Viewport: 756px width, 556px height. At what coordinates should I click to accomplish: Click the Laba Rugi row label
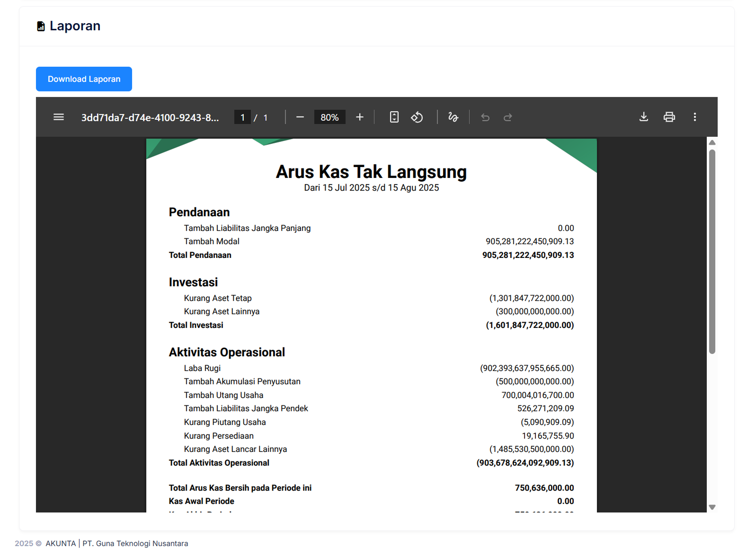tap(202, 368)
